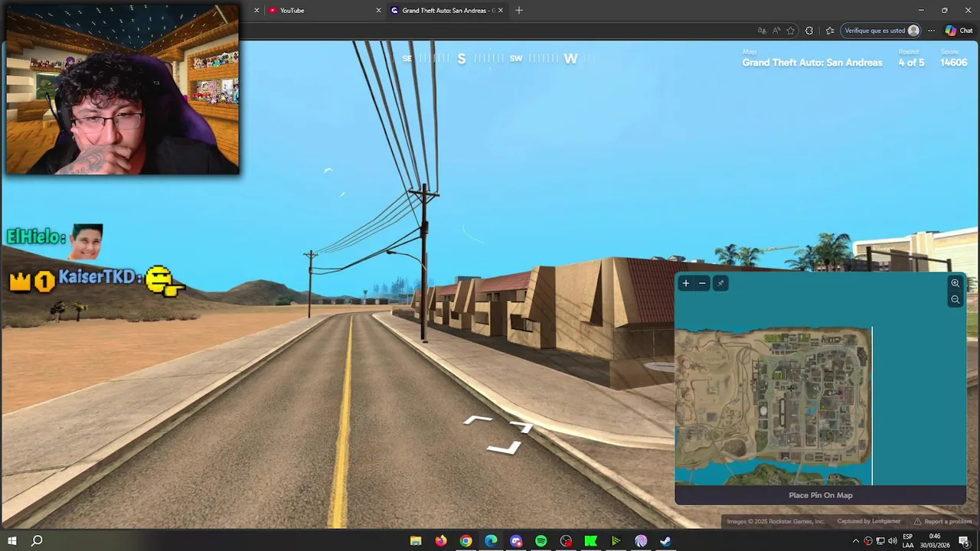The height and width of the screenshot is (551, 980).
Task: Show hidden system tray icons
Action: pos(856,541)
